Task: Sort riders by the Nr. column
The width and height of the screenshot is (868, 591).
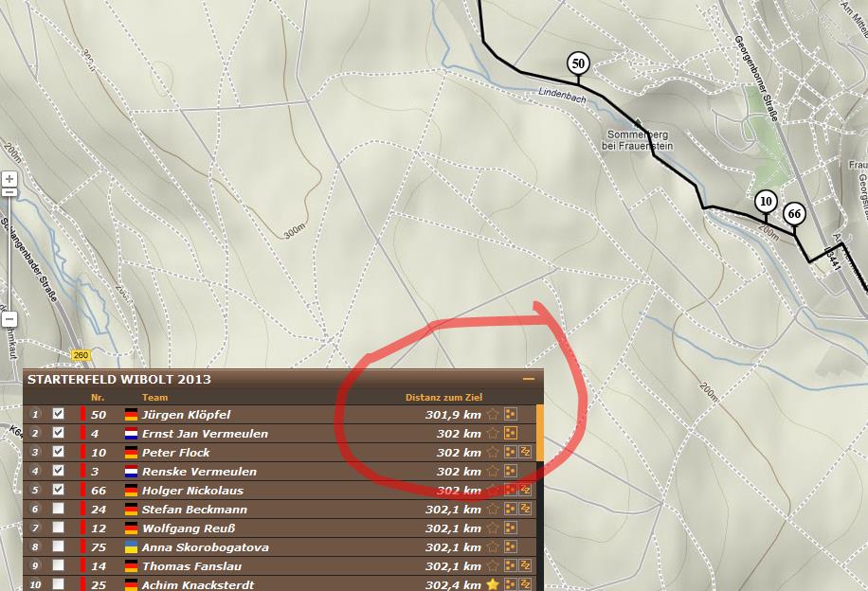Action: coord(98,398)
